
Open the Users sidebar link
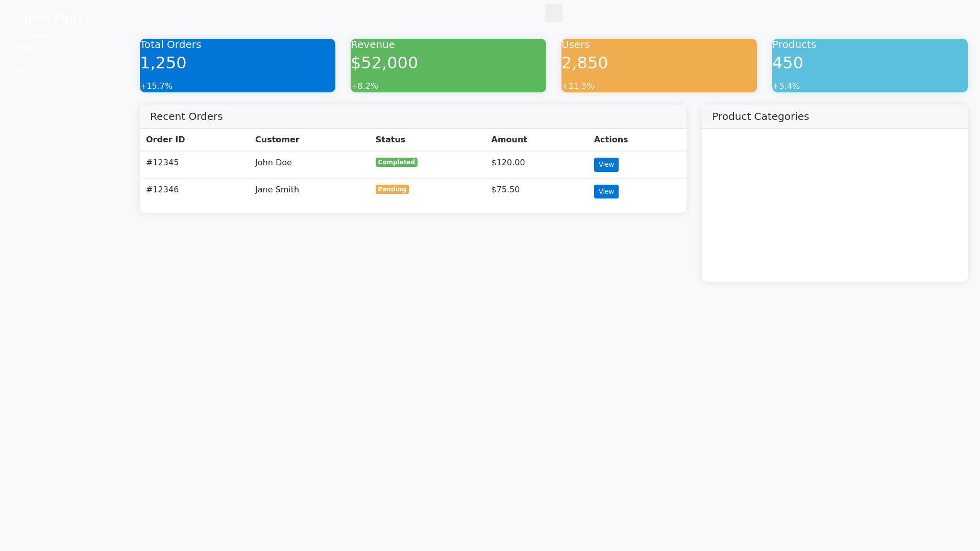[x=23, y=60]
